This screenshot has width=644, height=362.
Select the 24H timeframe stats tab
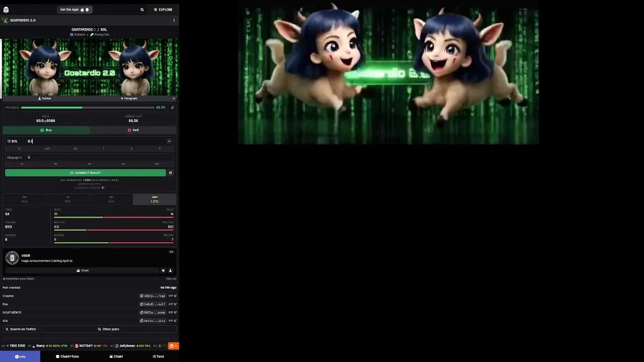(154, 200)
